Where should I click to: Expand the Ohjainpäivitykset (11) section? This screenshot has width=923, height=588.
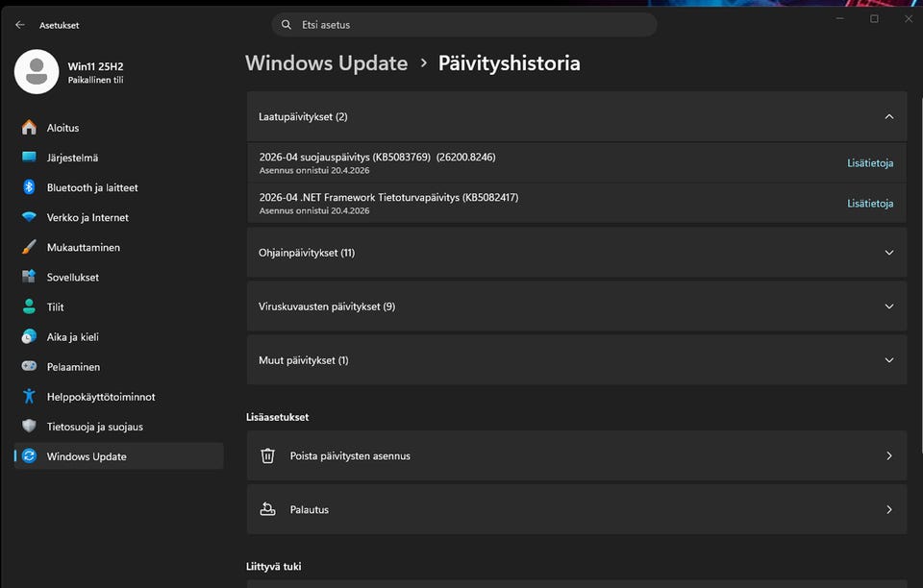577,253
